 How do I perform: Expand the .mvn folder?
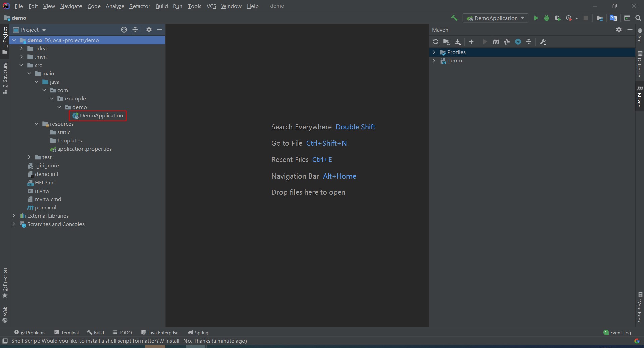[21, 57]
